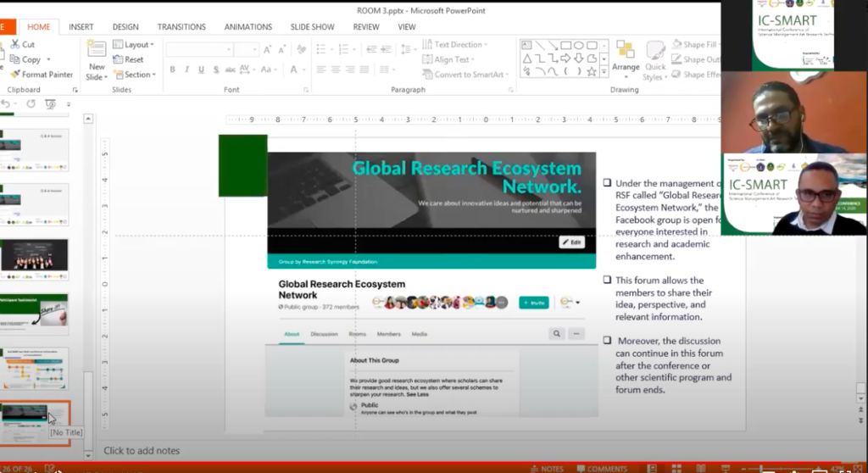The image size is (868, 473).
Task: Click the COMMENTS button in status bar
Action: (x=602, y=469)
